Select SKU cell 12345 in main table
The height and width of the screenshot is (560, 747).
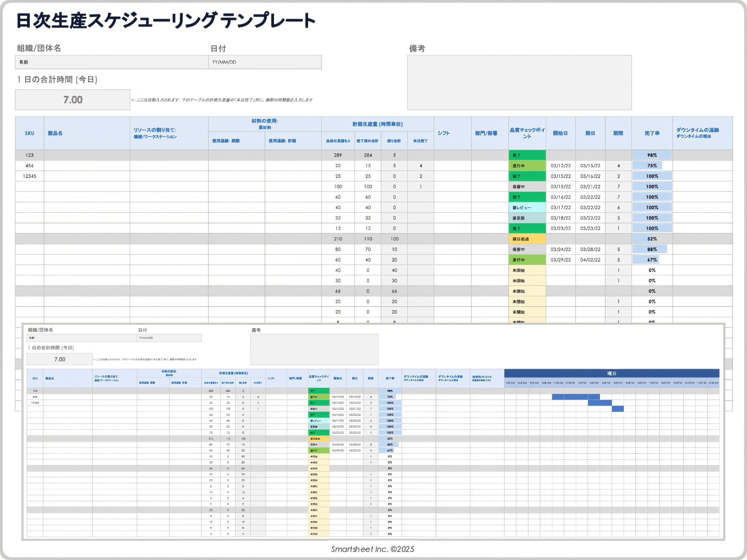[x=30, y=176]
